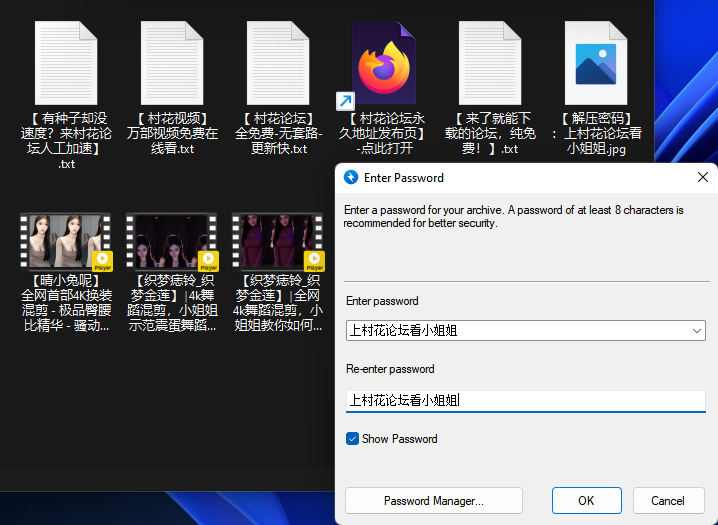
Task: Click the Enter Password dialog title icon
Action: tap(351, 178)
